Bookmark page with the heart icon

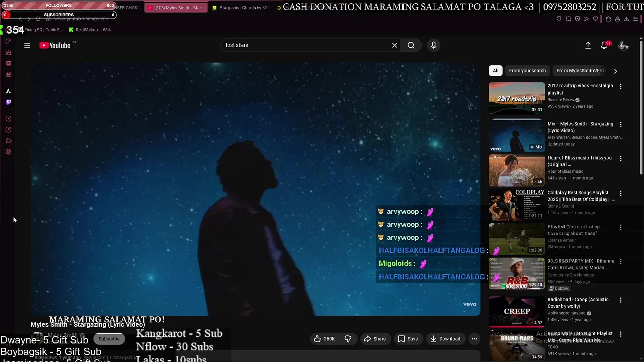coord(596,19)
